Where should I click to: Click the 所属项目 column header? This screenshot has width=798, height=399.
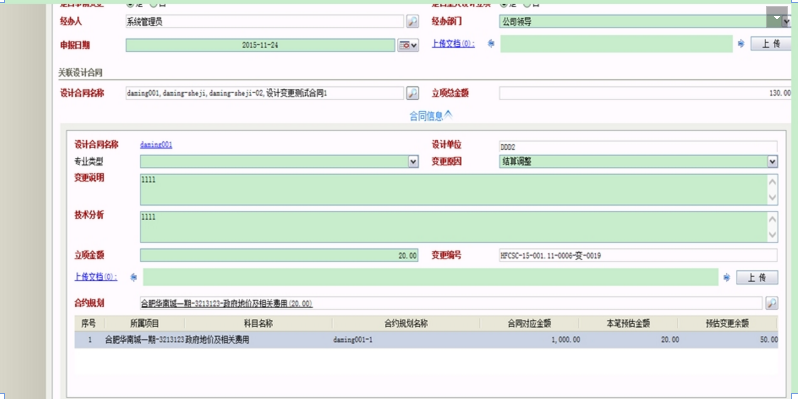145,323
